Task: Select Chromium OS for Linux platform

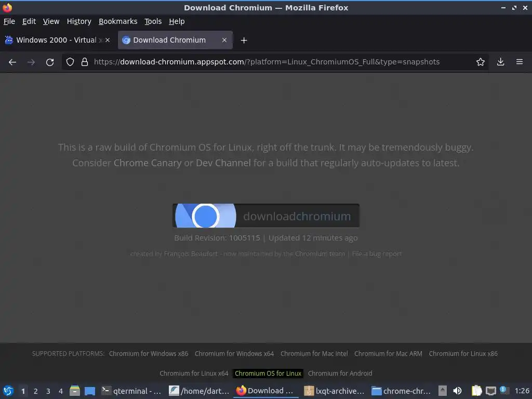Action: point(268,373)
